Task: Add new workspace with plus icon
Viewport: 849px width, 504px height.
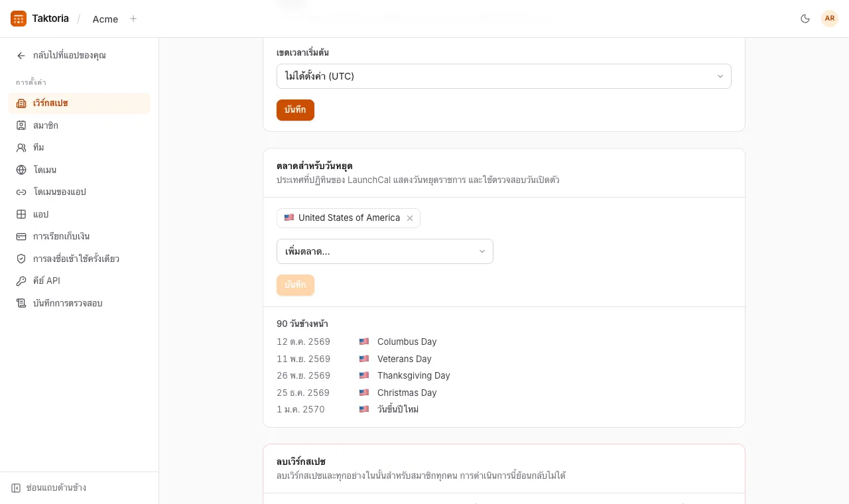Action: (133, 19)
